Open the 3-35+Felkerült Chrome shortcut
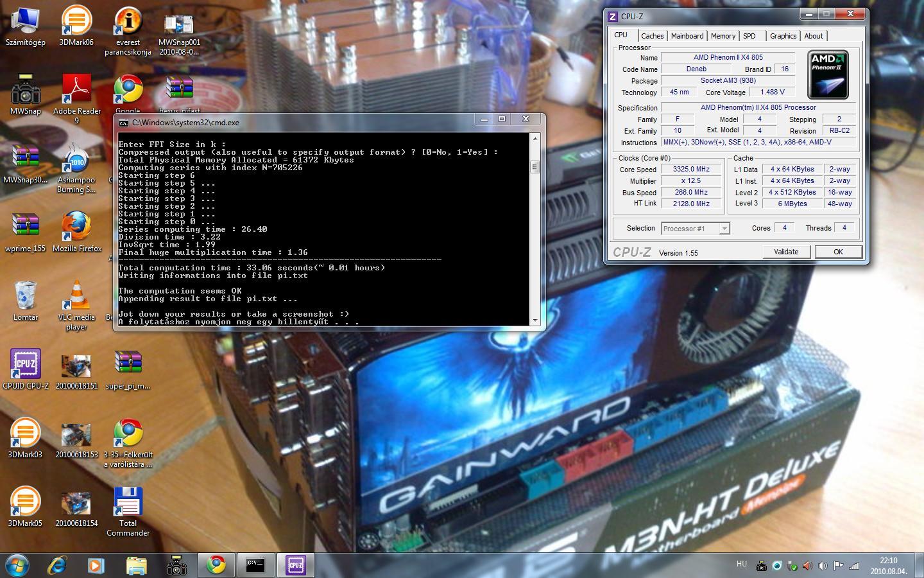924x578 pixels. click(x=128, y=442)
